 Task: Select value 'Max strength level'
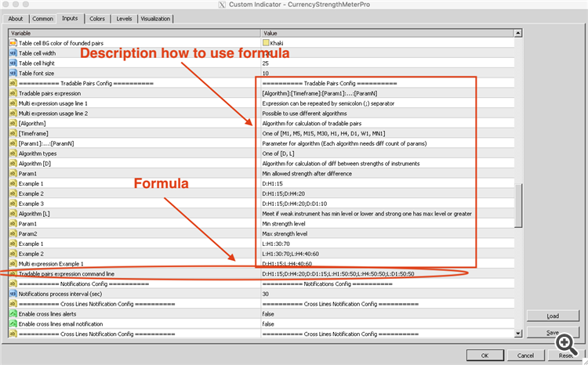(x=285, y=234)
